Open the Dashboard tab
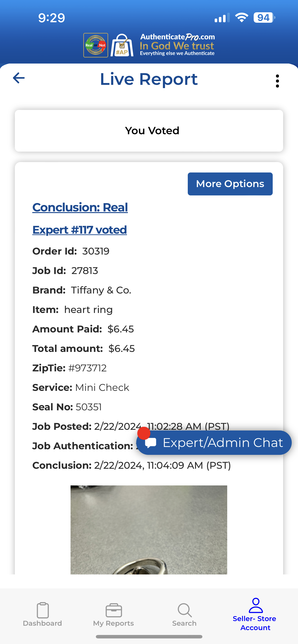Viewport: 298px width, 644px height. pos(42,614)
